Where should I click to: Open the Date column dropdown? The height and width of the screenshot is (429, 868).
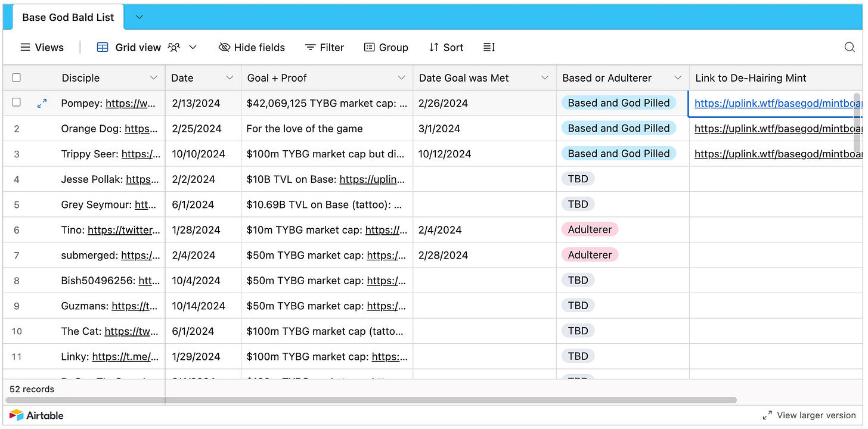click(x=230, y=78)
